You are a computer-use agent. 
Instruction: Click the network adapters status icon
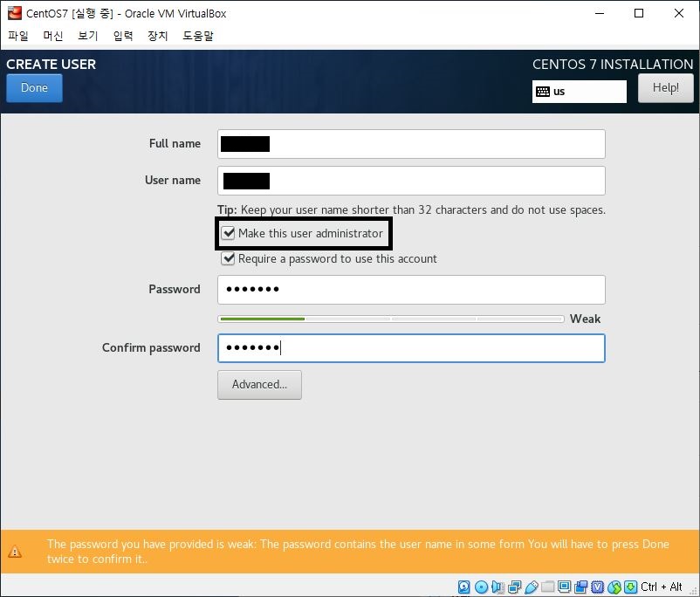tap(514, 587)
